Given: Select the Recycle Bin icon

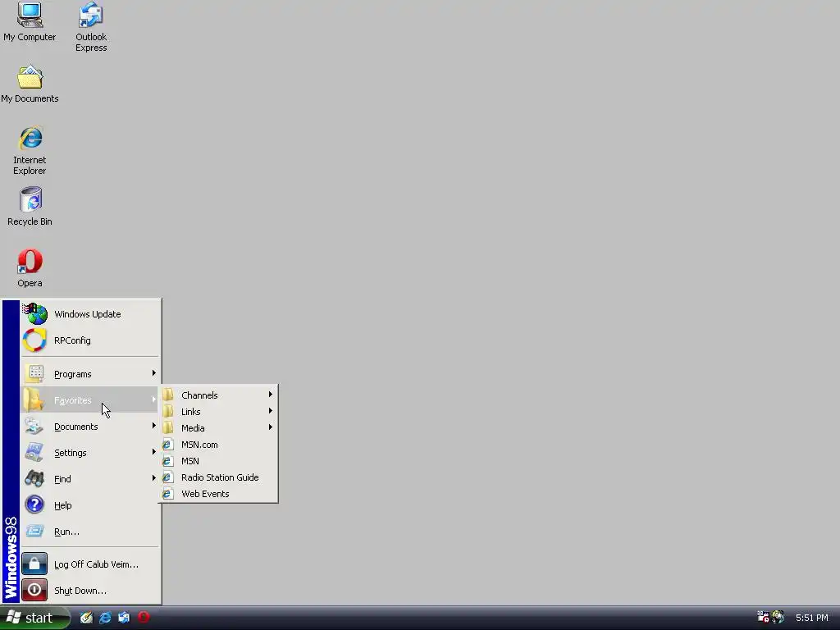Looking at the screenshot, I should 30,207.
